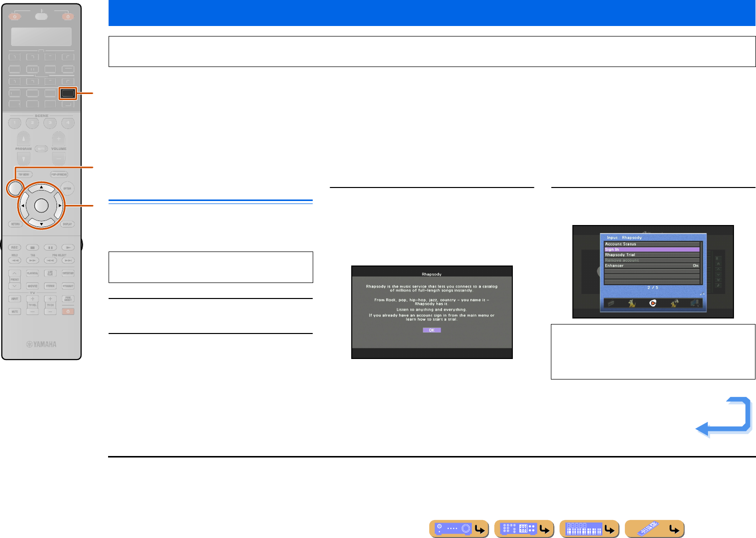Viewport: 756px width, 538px height.
Task: Click the TV VOL minus key
Action: point(33,311)
